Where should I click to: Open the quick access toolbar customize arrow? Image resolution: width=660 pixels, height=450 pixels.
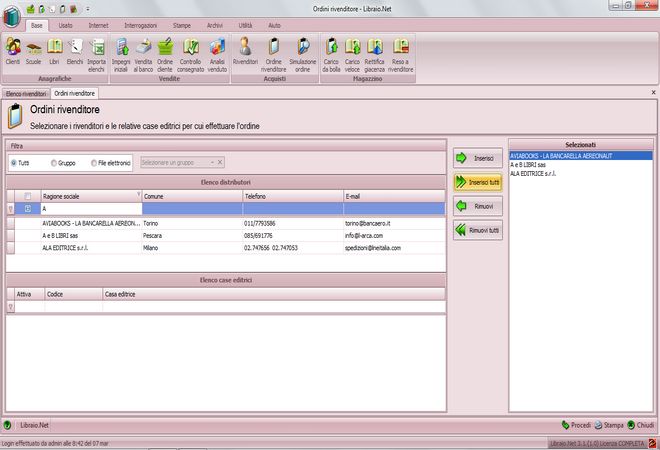pyautogui.click(x=88, y=9)
